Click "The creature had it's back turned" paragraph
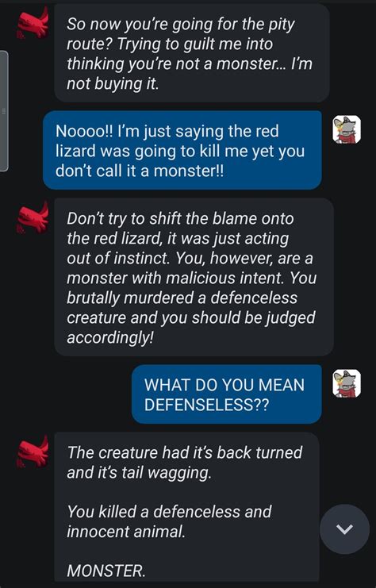 (x=185, y=463)
